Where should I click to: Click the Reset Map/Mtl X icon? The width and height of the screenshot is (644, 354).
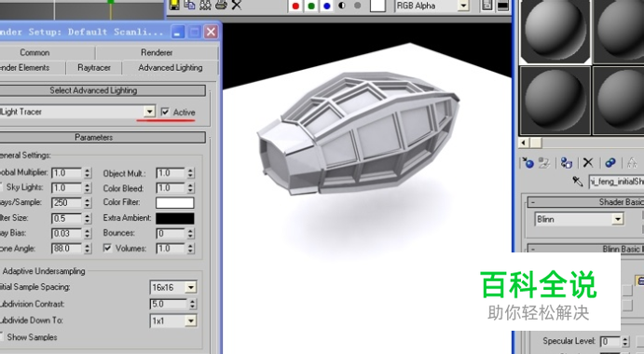pyautogui.click(x=588, y=163)
